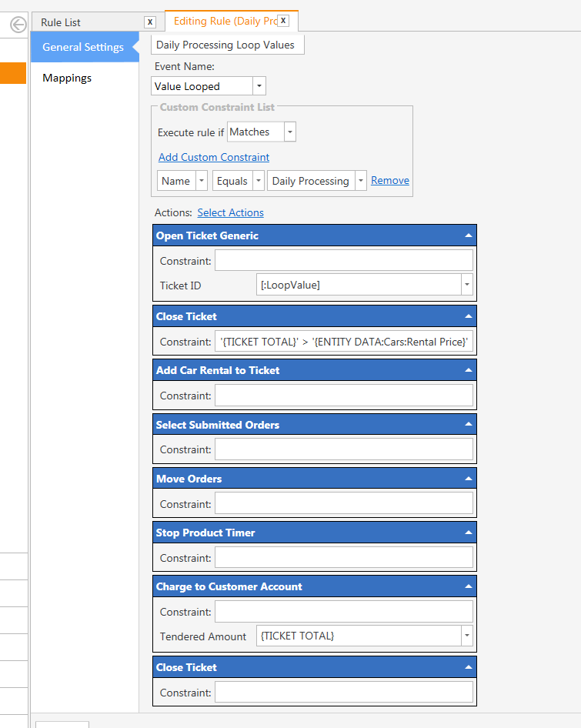Expand the Ticket ID LoopValue dropdown
Screen dimensions: 581x728
pyautogui.click(x=466, y=285)
